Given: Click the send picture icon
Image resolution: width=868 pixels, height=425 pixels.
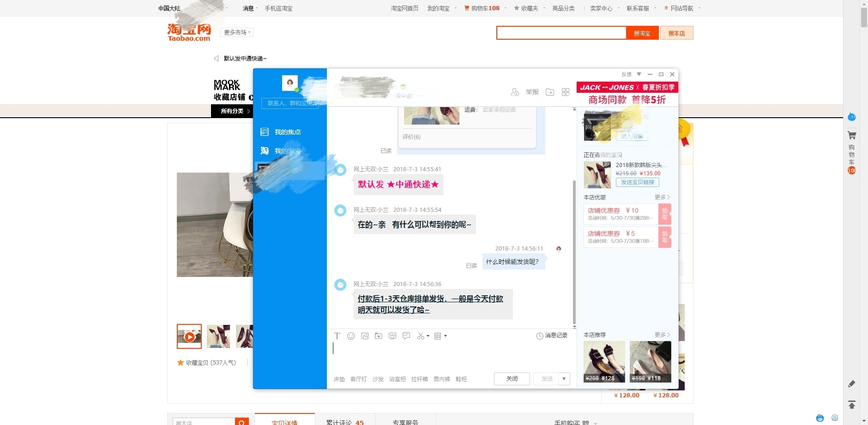Looking at the screenshot, I should coord(365,336).
